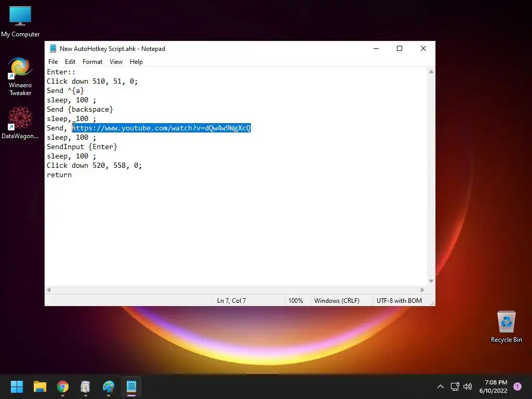This screenshot has height=399, width=532.
Task: Click the horizontal scrollbar right arrow
Action: (x=422, y=290)
